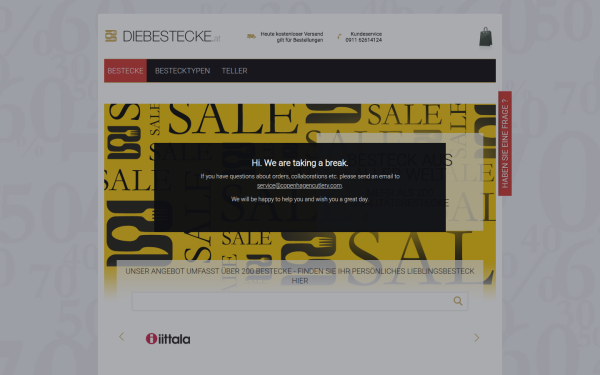The width and height of the screenshot is (600, 375).
Task: Go to previous brand with left arrow
Action: (x=122, y=337)
